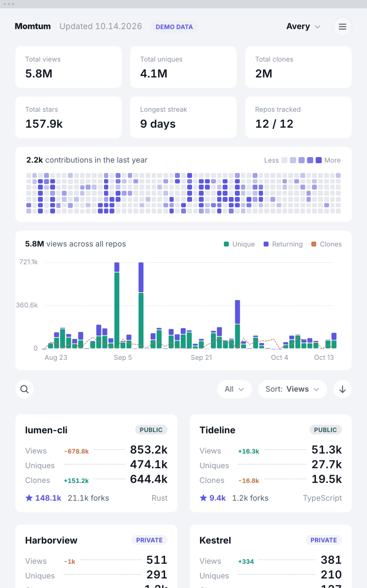Click the 2.2k contributions heading

tap(87, 160)
